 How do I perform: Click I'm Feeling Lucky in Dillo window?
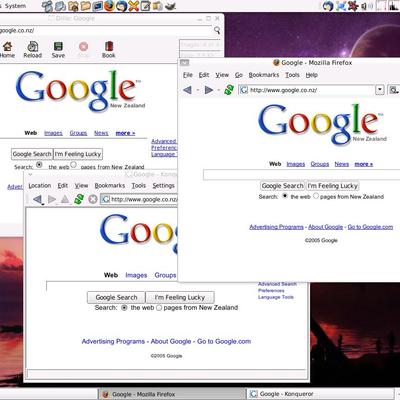coord(78,154)
